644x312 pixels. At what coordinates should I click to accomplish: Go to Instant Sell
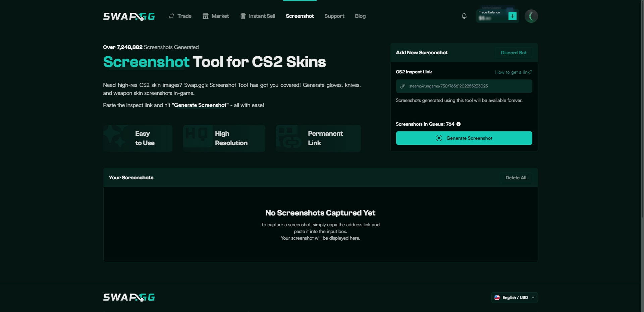258,16
